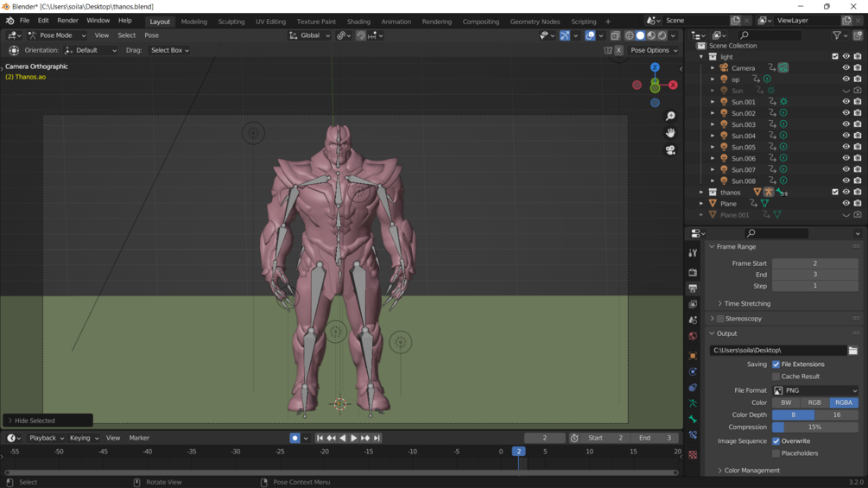Viewport: 868px width, 488px height.
Task: Expand the Color Management panel
Action: pos(719,471)
